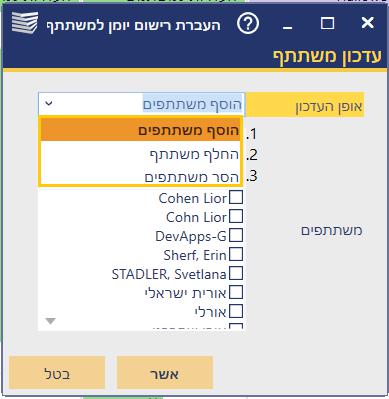This screenshot has height=399, width=389.
Task: Collapse the אופן העדכון dropdown arrow
Action: pos(49,104)
